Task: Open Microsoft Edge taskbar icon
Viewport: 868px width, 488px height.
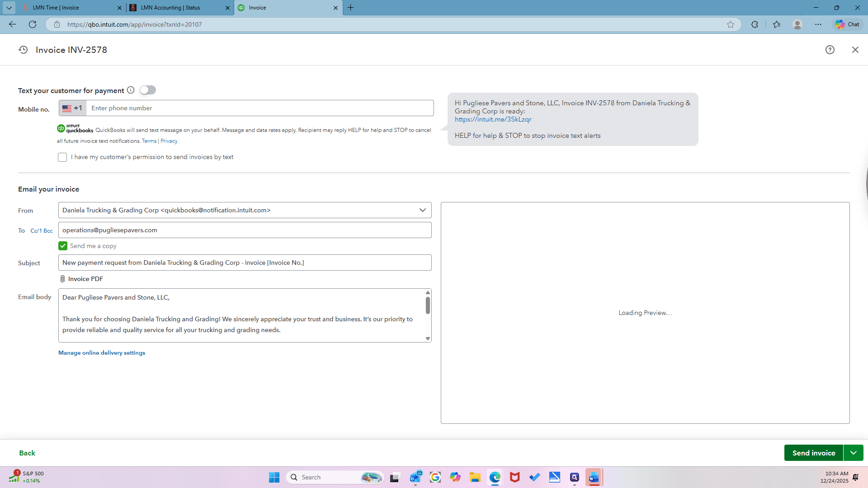Action: click(495, 477)
